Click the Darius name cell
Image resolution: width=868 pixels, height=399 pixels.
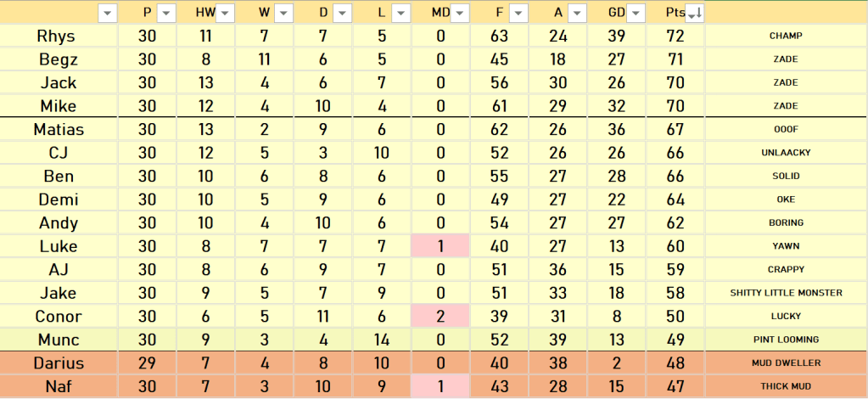[58, 362]
